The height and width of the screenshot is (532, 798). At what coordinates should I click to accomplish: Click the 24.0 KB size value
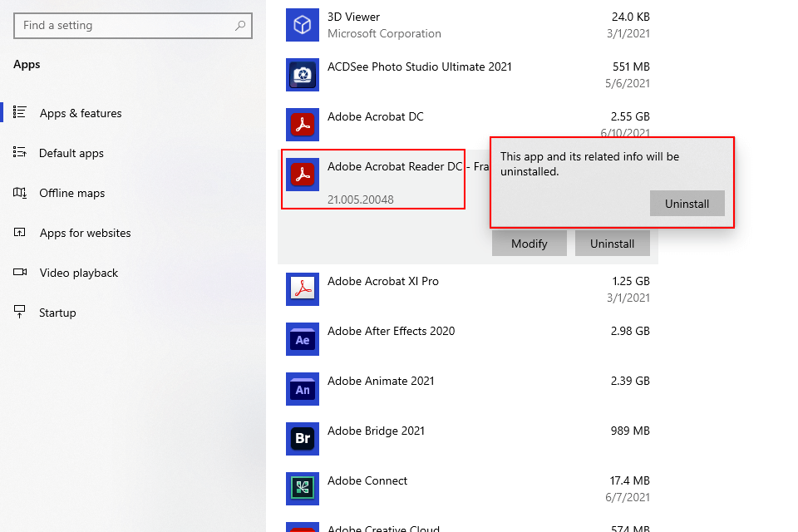(x=631, y=17)
